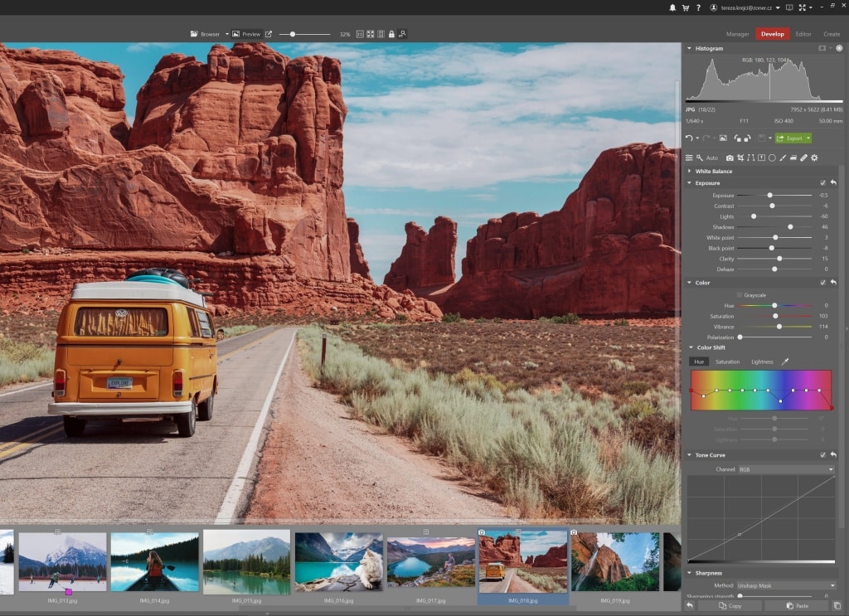This screenshot has height=616, width=849.
Task: Click the Auto enhance button
Action: 711,158
